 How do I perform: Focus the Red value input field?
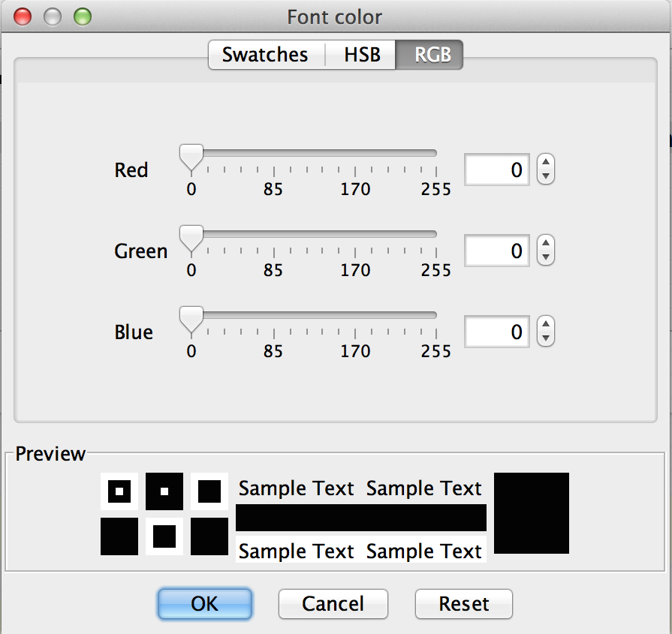496,170
